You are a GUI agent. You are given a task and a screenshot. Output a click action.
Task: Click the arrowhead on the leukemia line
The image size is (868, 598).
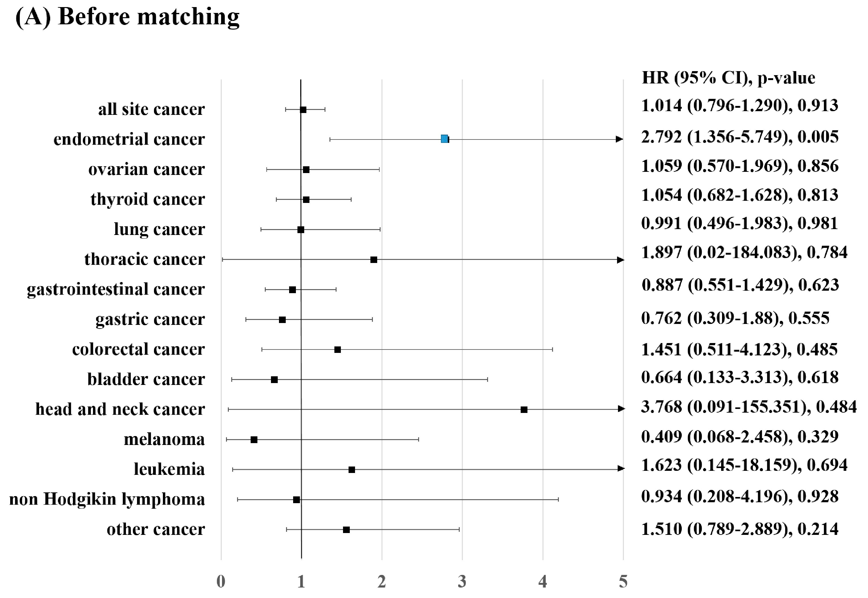pyautogui.click(x=621, y=469)
